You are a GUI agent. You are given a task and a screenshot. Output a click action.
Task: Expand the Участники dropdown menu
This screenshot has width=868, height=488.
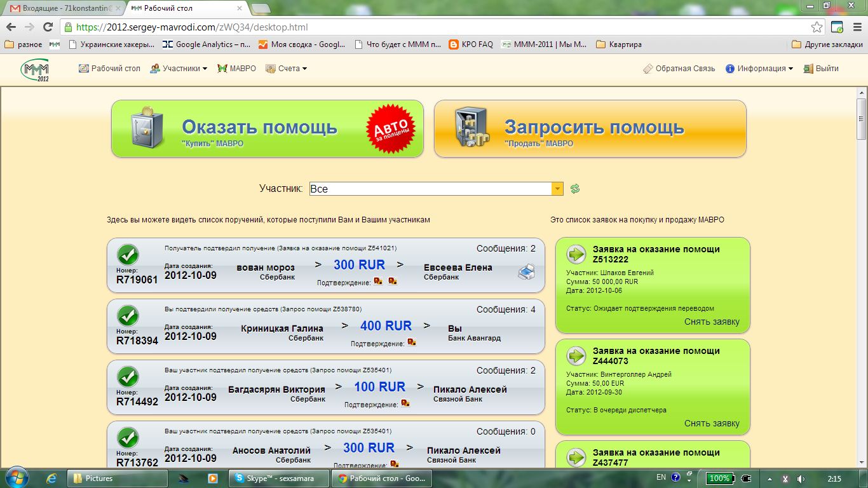(179, 69)
